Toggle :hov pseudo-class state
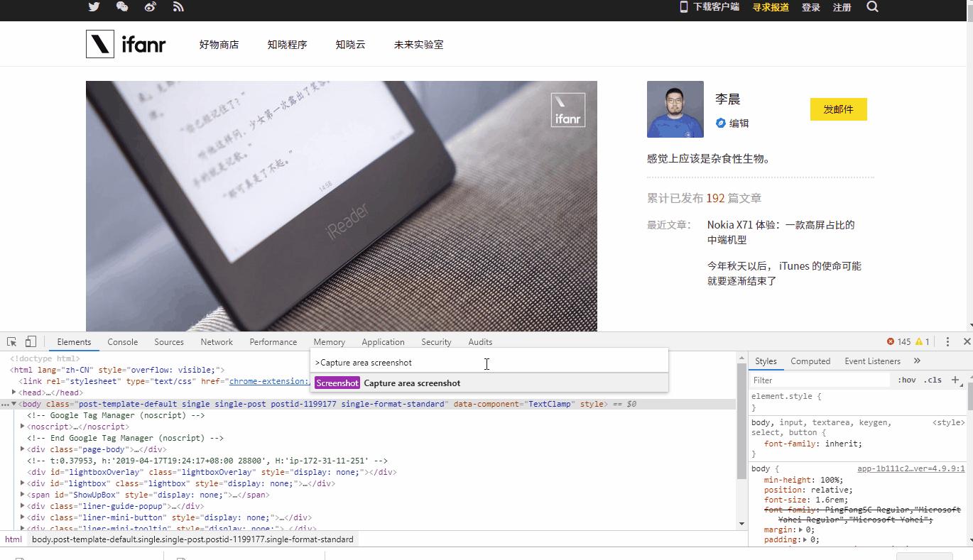Image resolution: width=973 pixels, height=560 pixels. tap(908, 380)
